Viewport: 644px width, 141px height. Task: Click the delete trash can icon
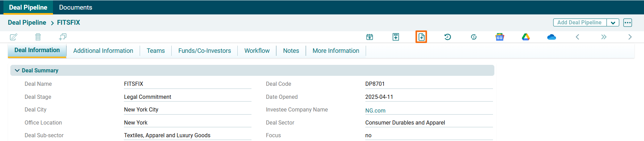click(x=38, y=37)
